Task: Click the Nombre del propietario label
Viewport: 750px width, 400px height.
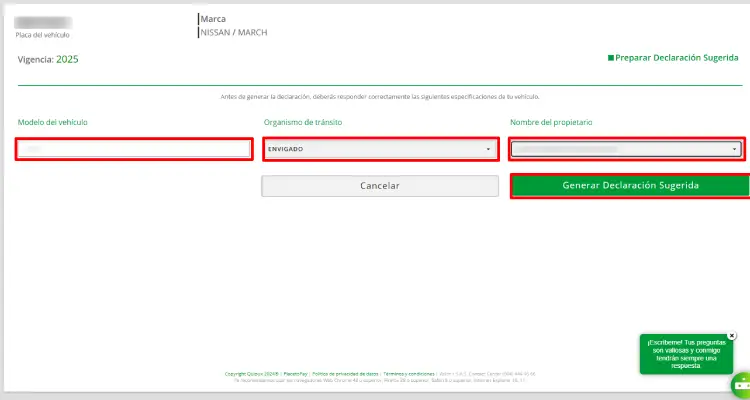Action: [x=551, y=122]
